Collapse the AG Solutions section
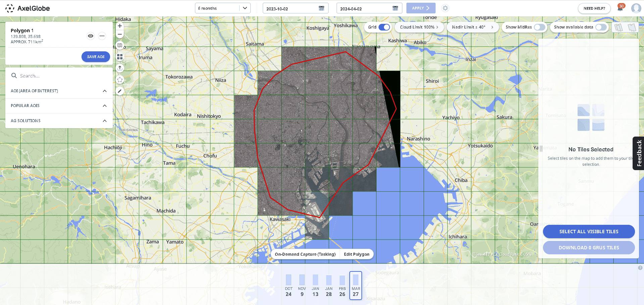The height and width of the screenshot is (305, 644). (59, 121)
